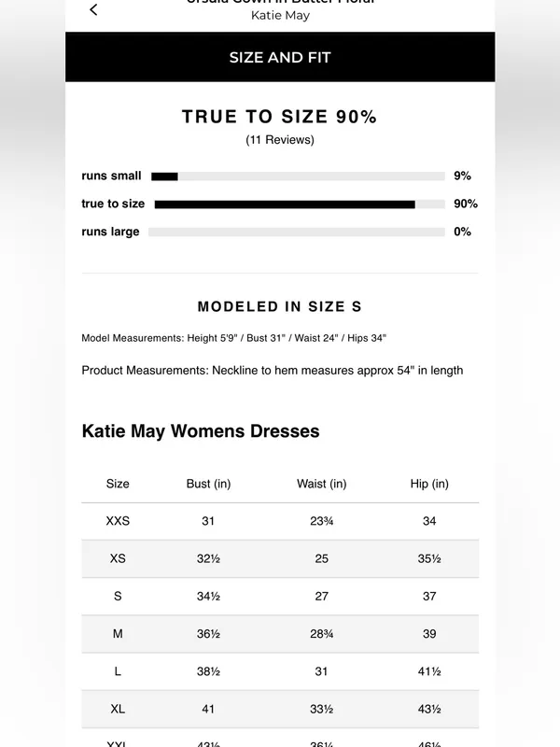The height and width of the screenshot is (747, 560).
Task: Click the true to size progress bar
Action: (300, 204)
